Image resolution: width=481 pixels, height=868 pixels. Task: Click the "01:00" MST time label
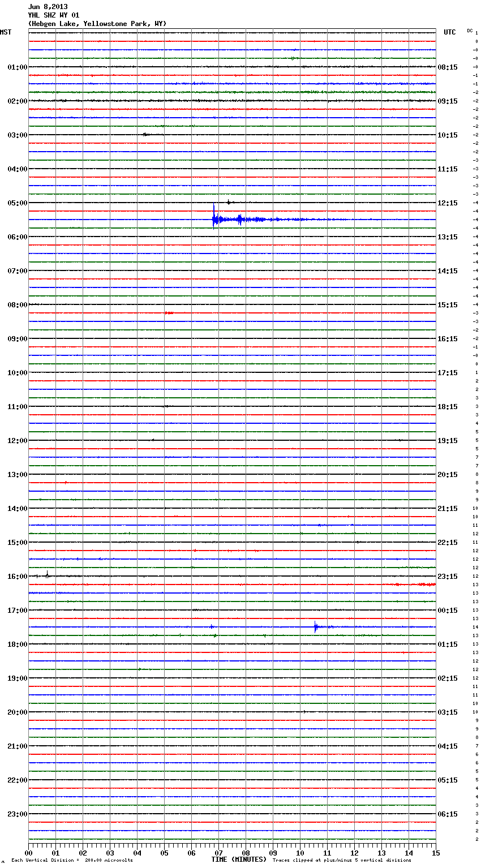click(x=17, y=67)
